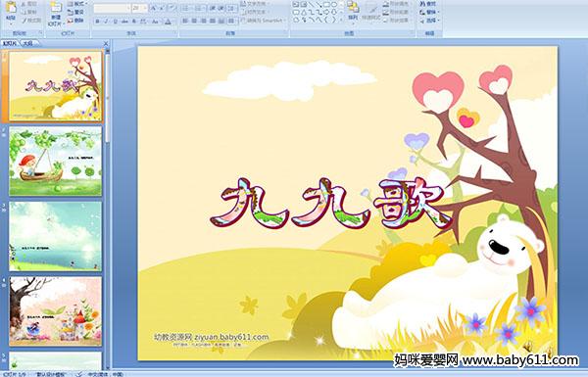This screenshot has height=377, width=588.
Task: Click the Find button in editing group
Action: pos(428,4)
